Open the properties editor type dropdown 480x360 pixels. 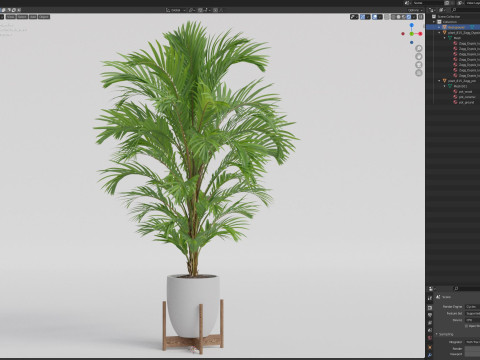[x=432, y=289]
